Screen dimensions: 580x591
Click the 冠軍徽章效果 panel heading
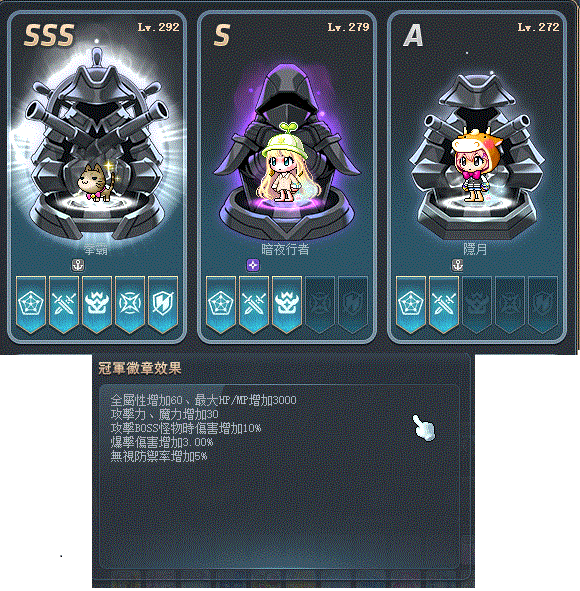[140, 368]
